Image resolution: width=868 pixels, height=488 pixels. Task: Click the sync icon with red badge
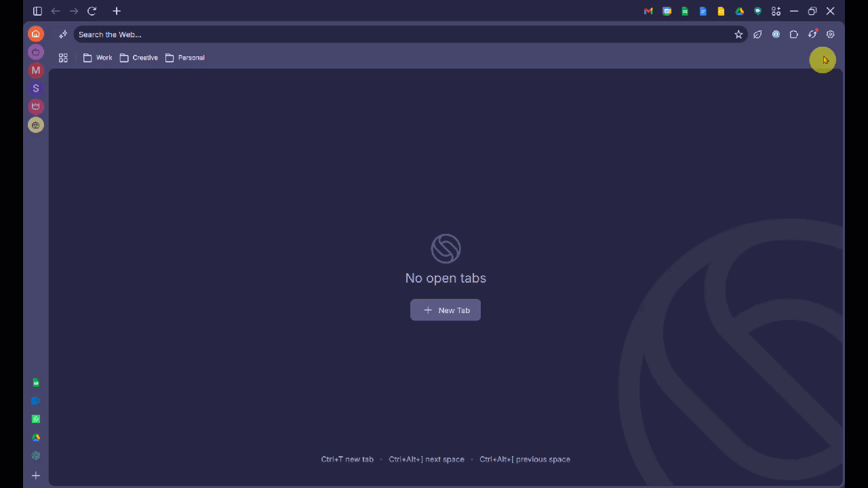(x=812, y=34)
